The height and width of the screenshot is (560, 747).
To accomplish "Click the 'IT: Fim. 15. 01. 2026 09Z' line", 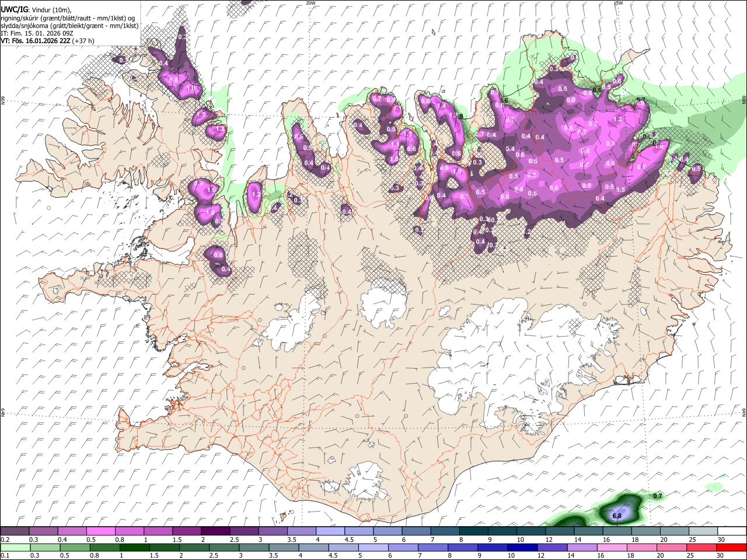I will point(36,33).
